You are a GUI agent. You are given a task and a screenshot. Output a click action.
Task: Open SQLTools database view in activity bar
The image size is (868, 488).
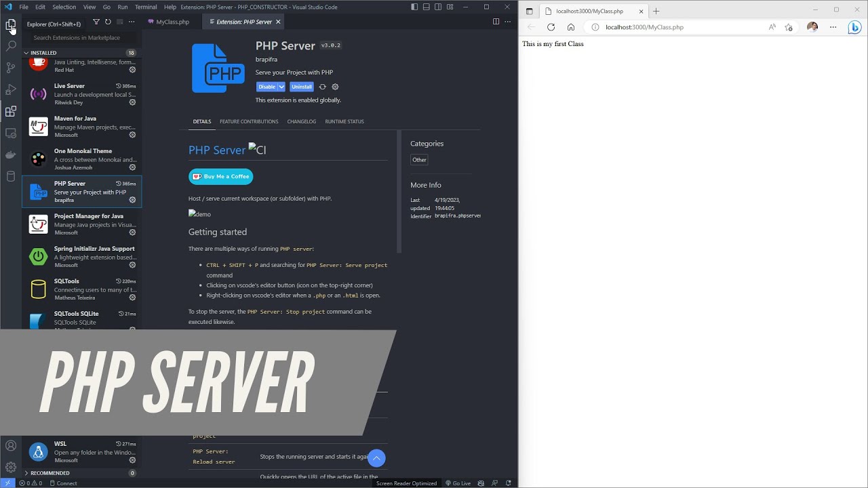click(11, 176)
